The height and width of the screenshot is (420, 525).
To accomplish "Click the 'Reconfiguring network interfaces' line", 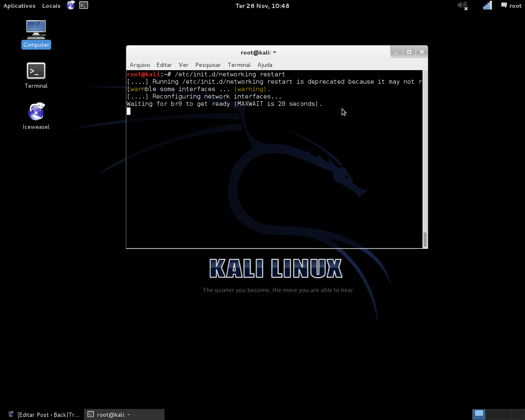I will pyautogui.click(x=204, y=96).
